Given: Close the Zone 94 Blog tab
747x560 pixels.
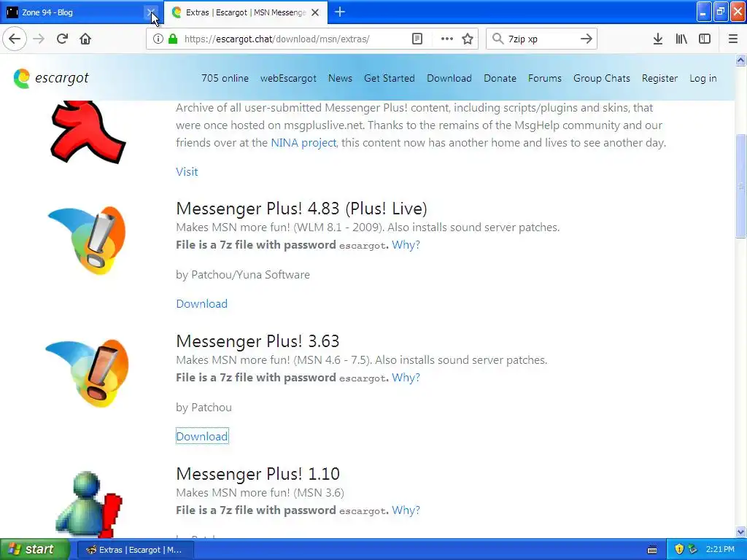Looking at the screenshot, I should pyautogui.click(x=151, y=12).
